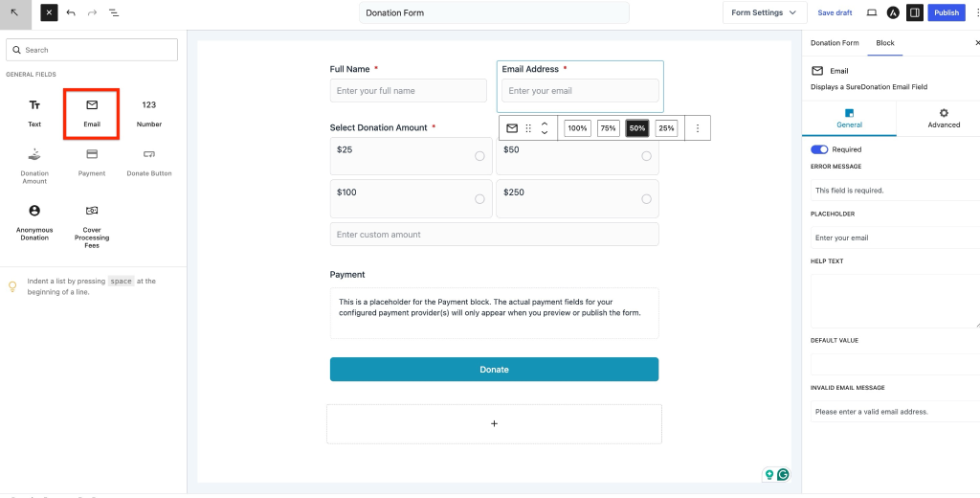Select the $100 donation radio option
The height and width of the screenshot is (498, 980).
click(479, 199)
